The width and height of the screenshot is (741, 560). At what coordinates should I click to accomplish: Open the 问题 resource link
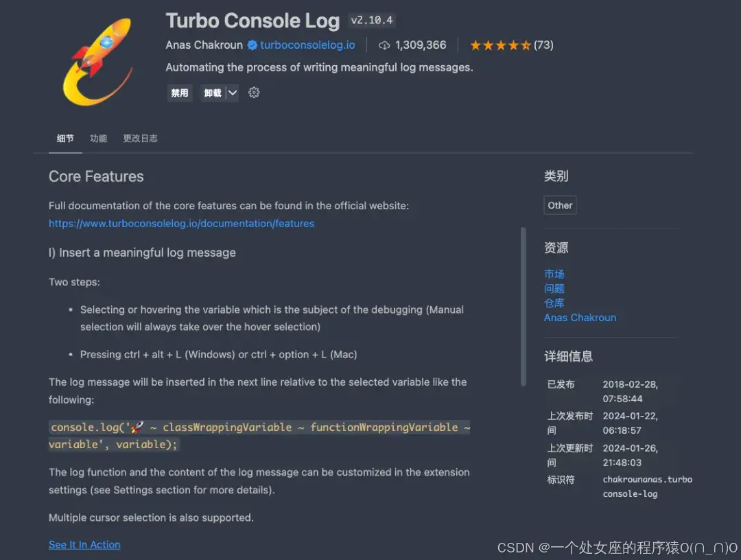coord(554,288)
